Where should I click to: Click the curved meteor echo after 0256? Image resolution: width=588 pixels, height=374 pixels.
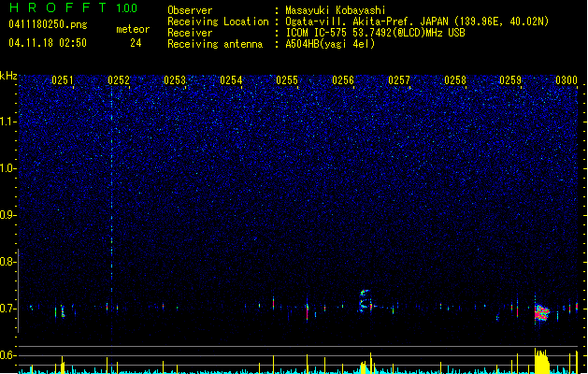click(365, 300)
